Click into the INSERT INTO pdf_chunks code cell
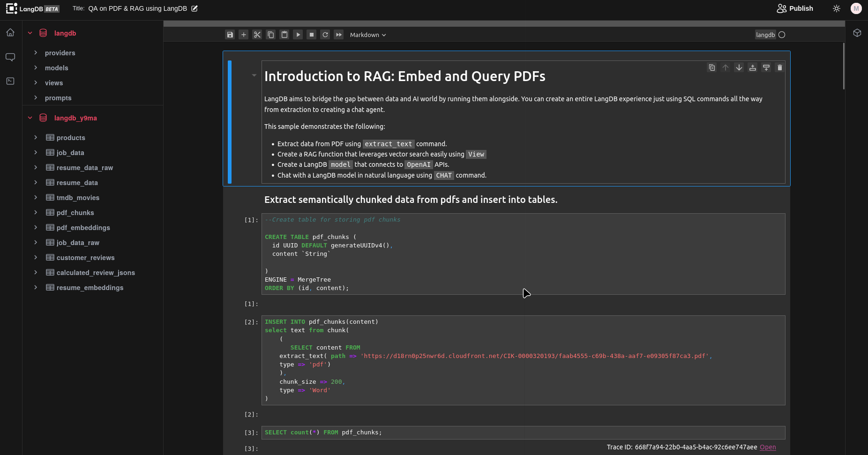The height and width of the screenshot is (455, 868). (x=523, y=360)
